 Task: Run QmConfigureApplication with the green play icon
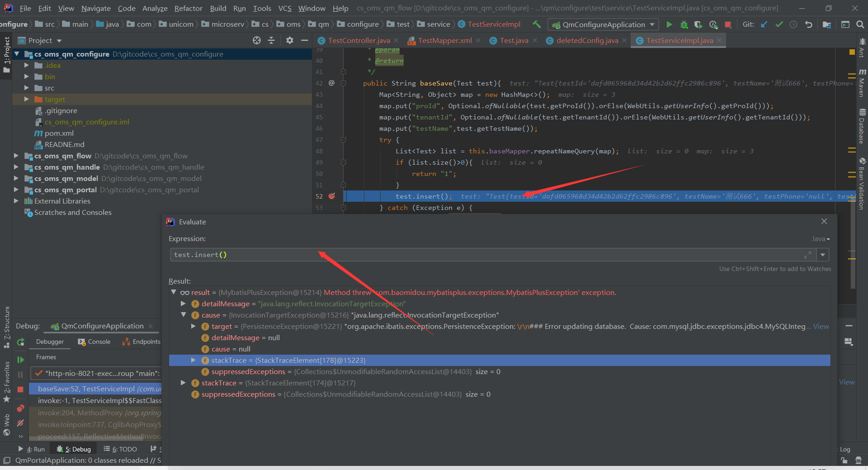(669, 24)
